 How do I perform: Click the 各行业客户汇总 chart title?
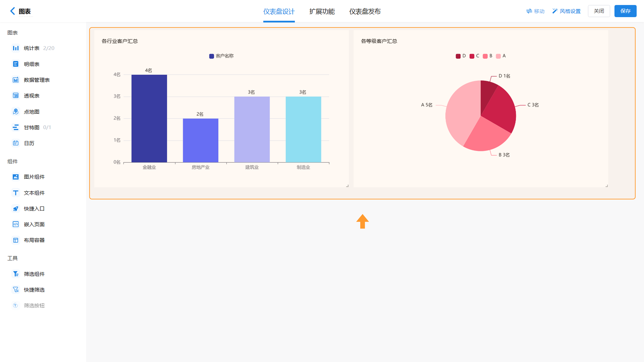tap(120, 41)
